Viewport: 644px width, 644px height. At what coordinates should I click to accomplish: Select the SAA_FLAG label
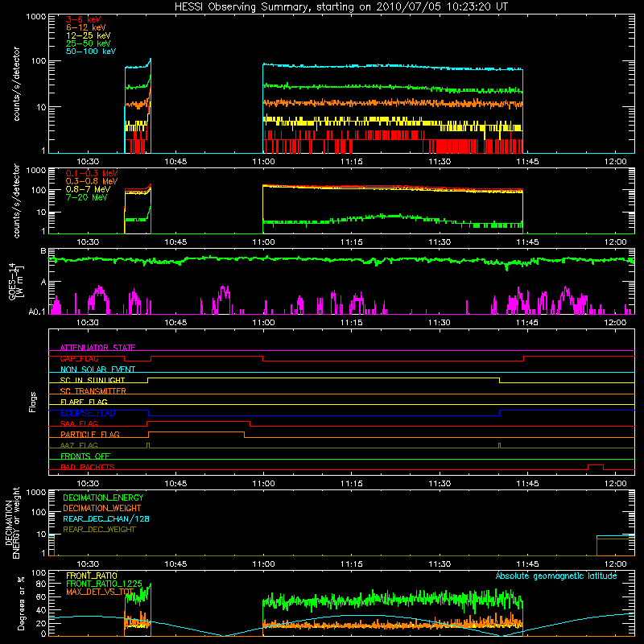79,423
